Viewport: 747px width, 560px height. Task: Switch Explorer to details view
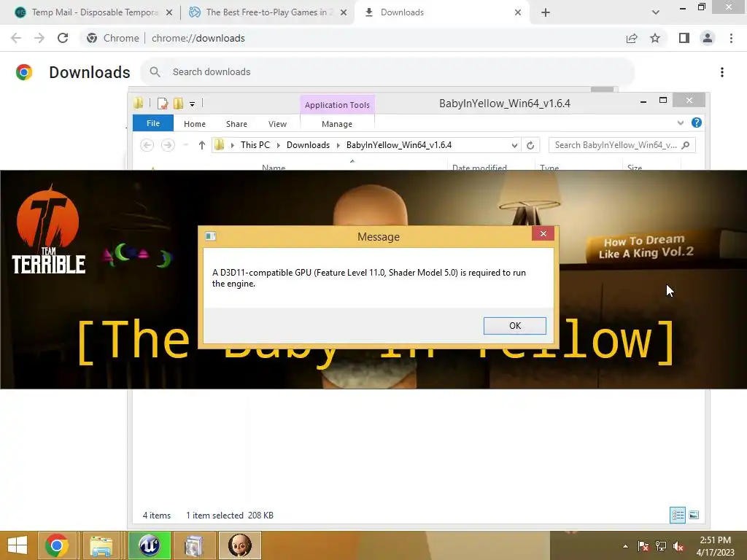coord(678,515)
